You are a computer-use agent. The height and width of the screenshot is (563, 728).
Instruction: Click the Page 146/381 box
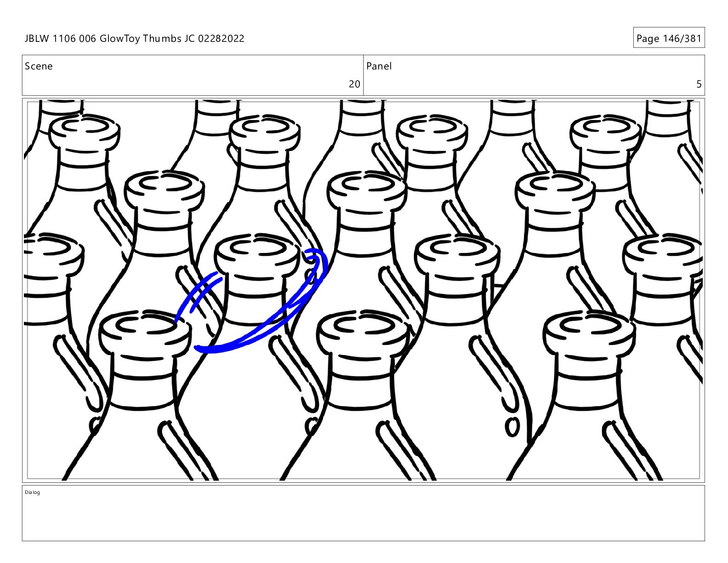(x=669, y=38)
